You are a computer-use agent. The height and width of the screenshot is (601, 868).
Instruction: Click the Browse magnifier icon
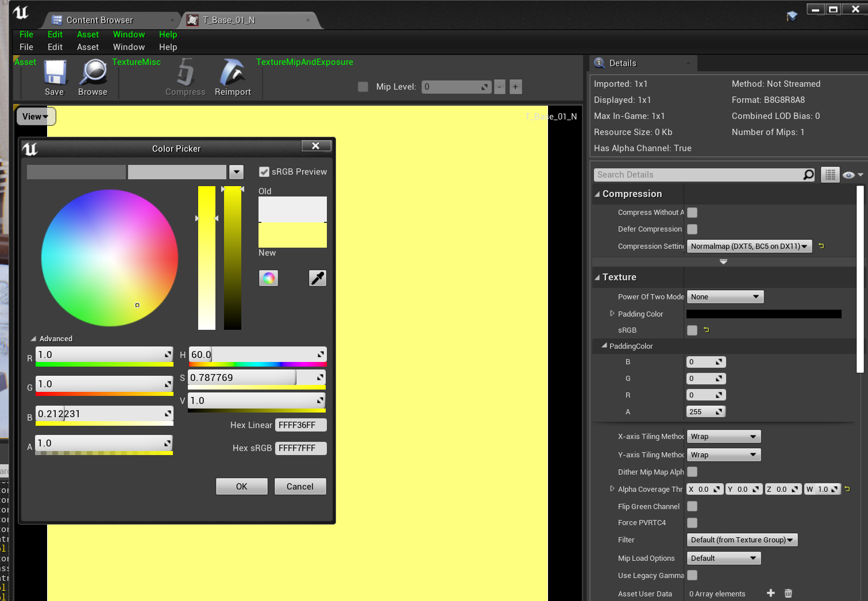(x=93, y=72)
